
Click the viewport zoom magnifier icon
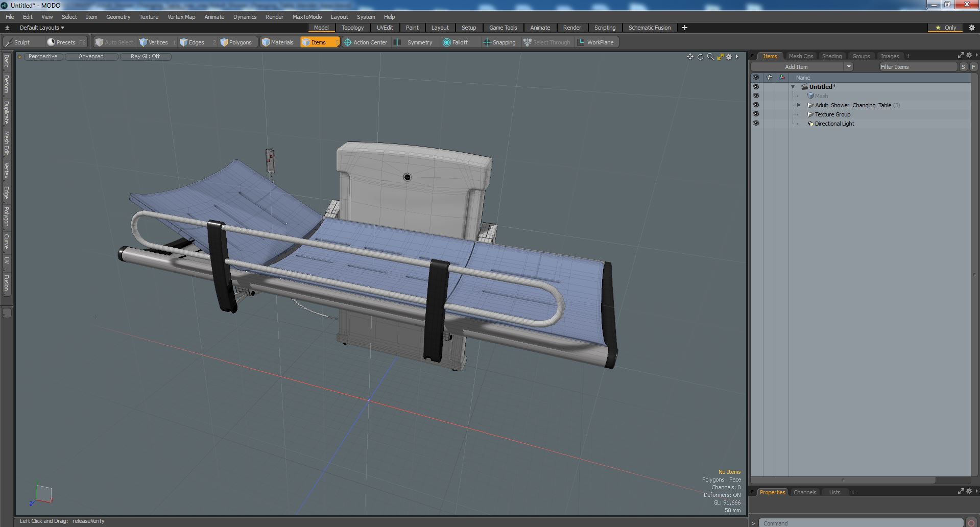710,57
